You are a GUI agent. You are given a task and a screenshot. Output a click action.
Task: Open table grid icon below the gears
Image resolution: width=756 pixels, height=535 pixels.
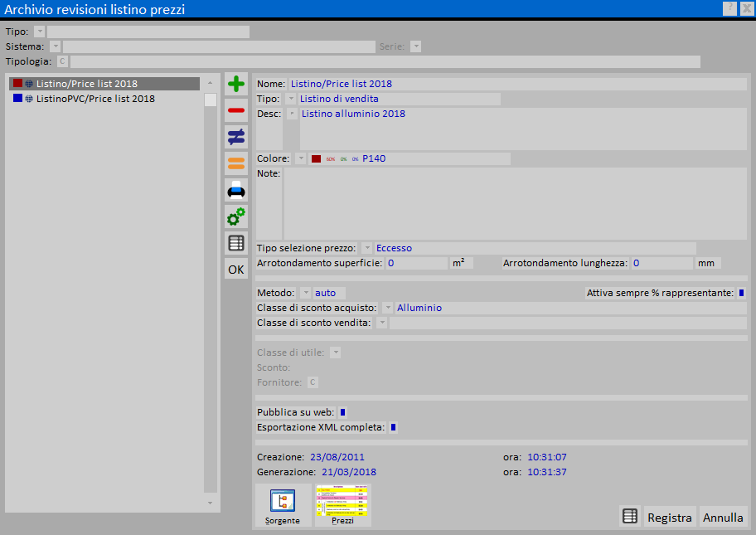click(236, 243)
